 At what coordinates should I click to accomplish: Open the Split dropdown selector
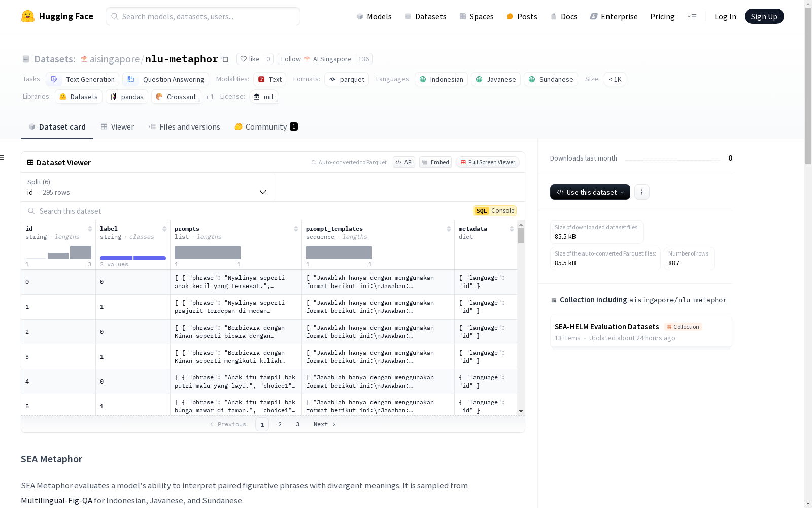(147, 187)
